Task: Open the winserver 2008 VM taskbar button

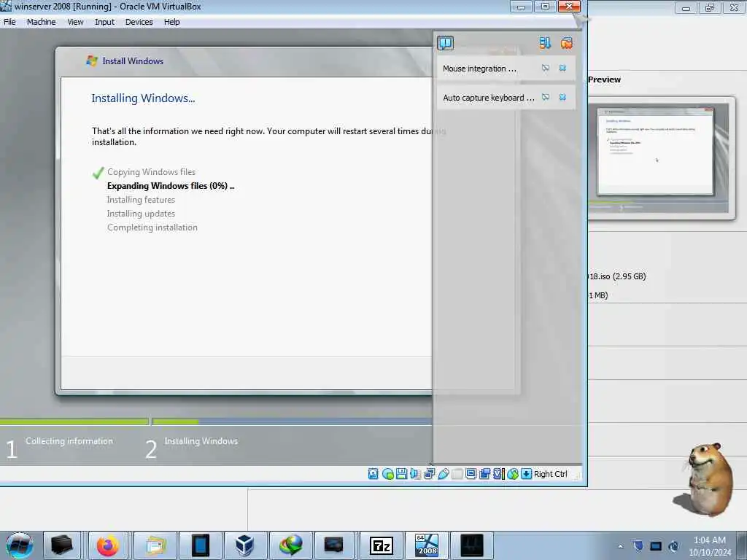Action: tap(426, 545)
